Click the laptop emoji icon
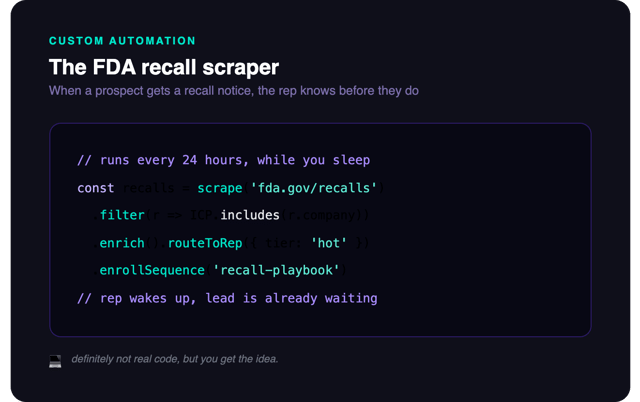The height and width of the screenshot is (402, 640). click(x=55, y=361)
